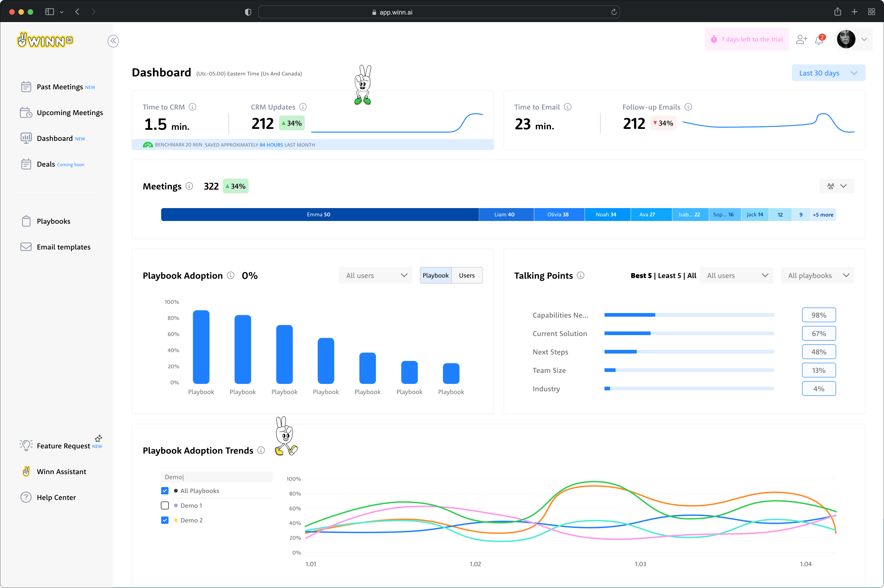884x588 pixels.
Task: Click the +5 more segment
Action: point(823,215)
